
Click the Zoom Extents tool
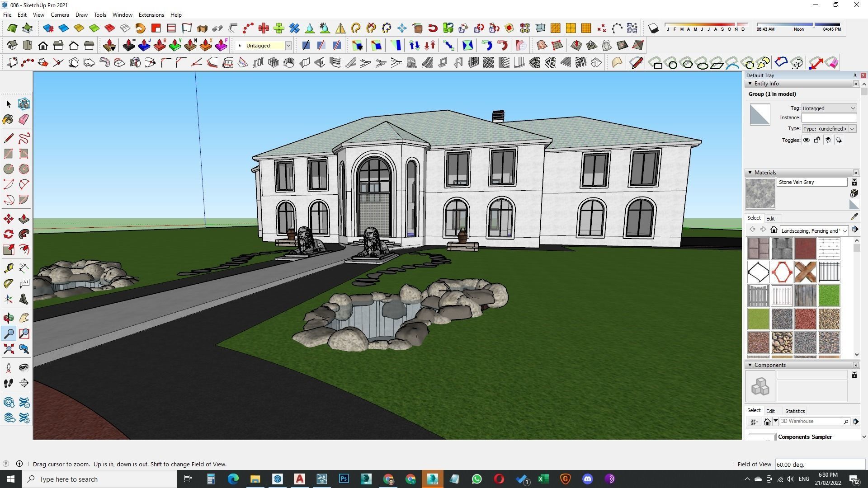pos(8,349)
